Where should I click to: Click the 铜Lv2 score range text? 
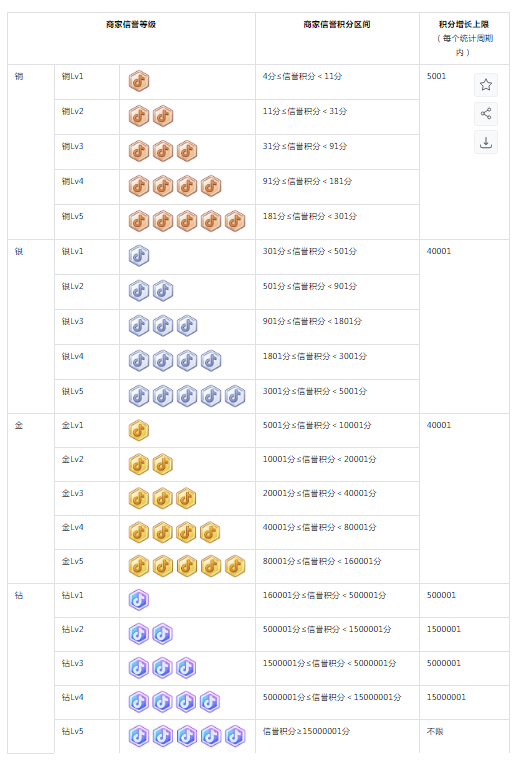[305, 111]
